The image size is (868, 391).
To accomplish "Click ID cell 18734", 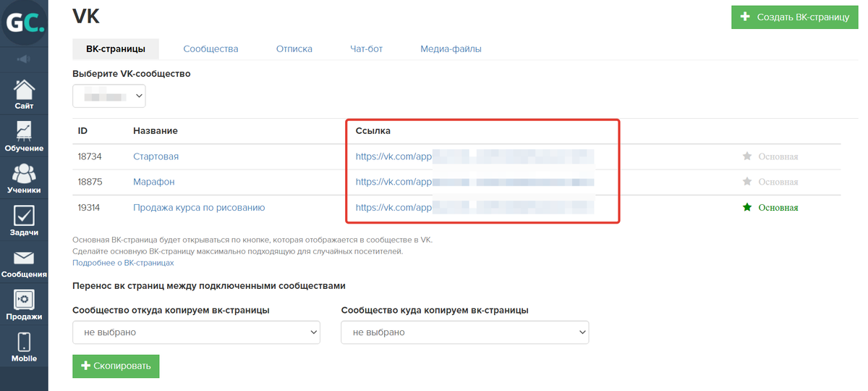I will (90, 156).
